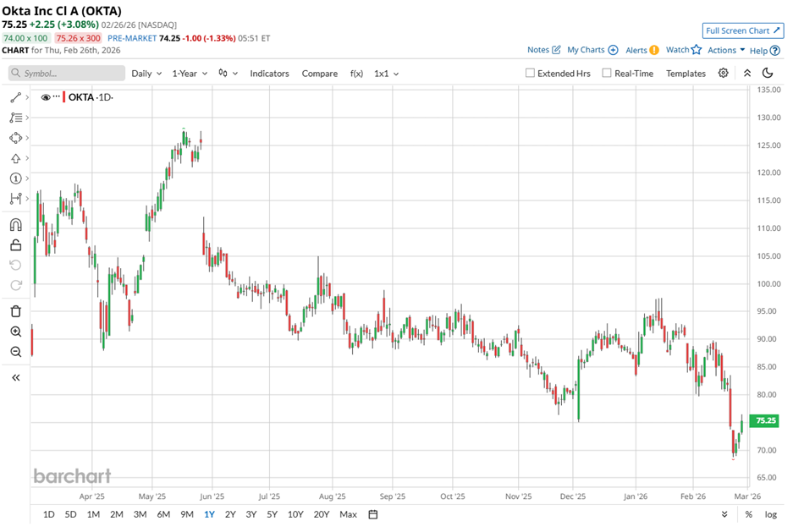Image resolution: width=793 pixels, height=532 pixels.
Task: Collapse the left drawing toolbar
Action: [15, 378]
